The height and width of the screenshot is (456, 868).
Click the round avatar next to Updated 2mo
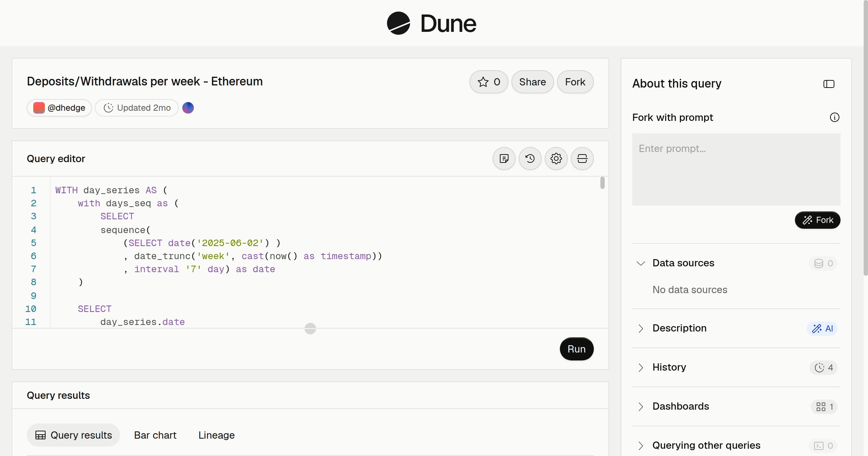(x=188, y=108)
